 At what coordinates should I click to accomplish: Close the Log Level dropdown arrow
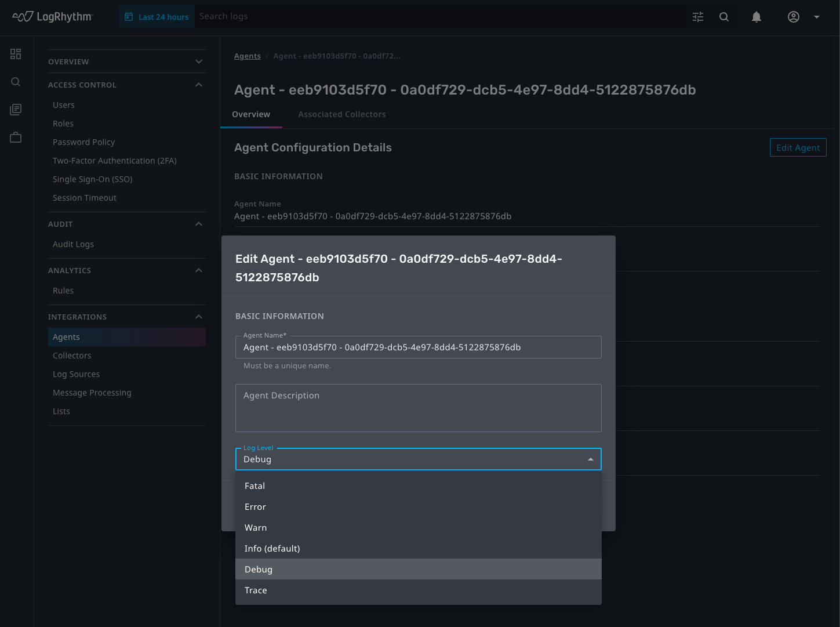pos(591,459)
